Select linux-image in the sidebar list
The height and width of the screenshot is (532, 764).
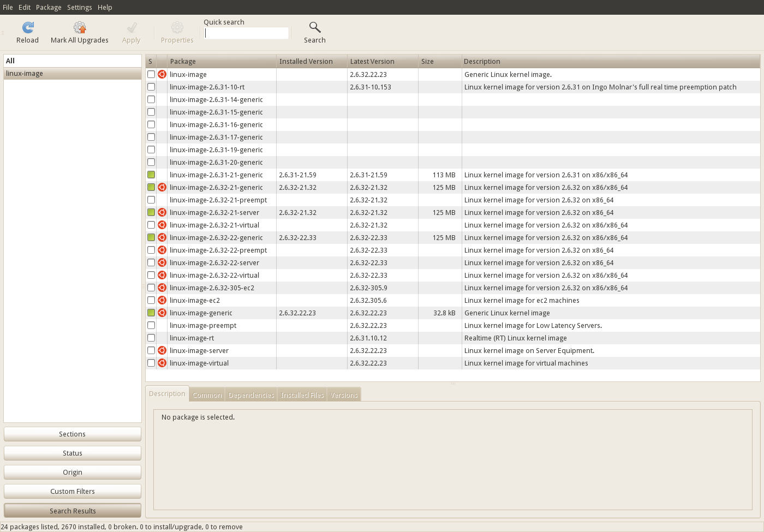(25, 73)
